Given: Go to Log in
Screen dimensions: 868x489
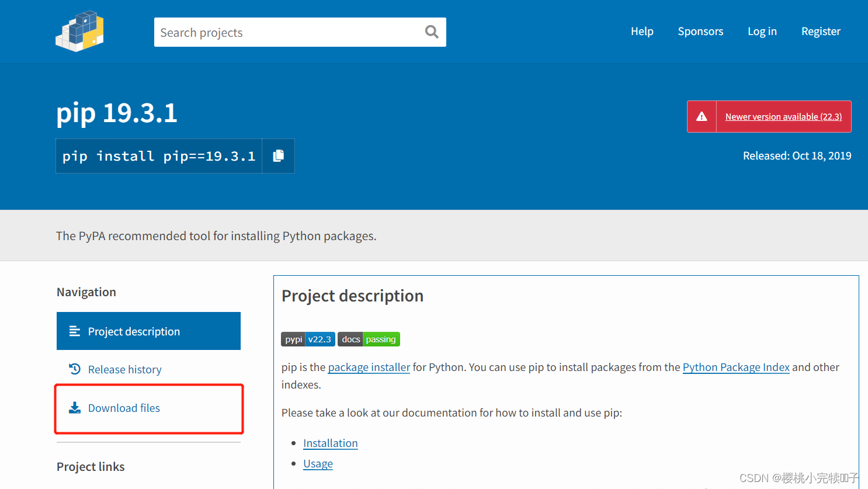Looking at the screenshot, I should (x=762, y=32).
